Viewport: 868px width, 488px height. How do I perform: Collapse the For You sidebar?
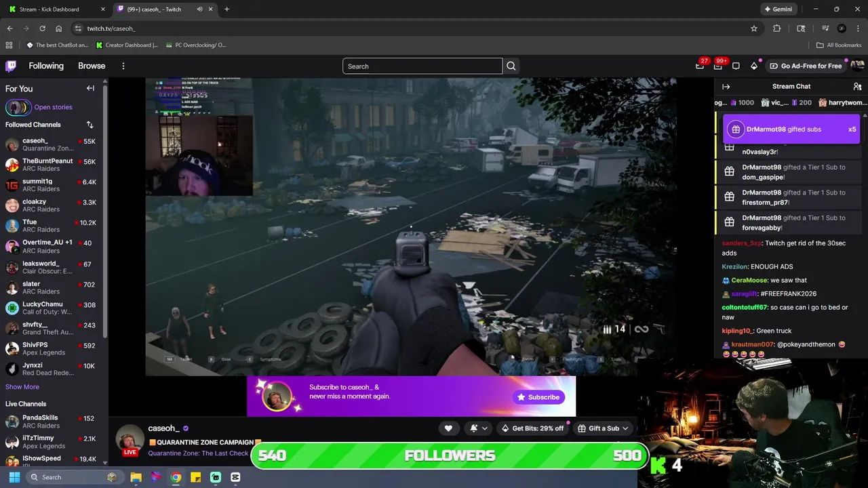(x=90, y=88)
